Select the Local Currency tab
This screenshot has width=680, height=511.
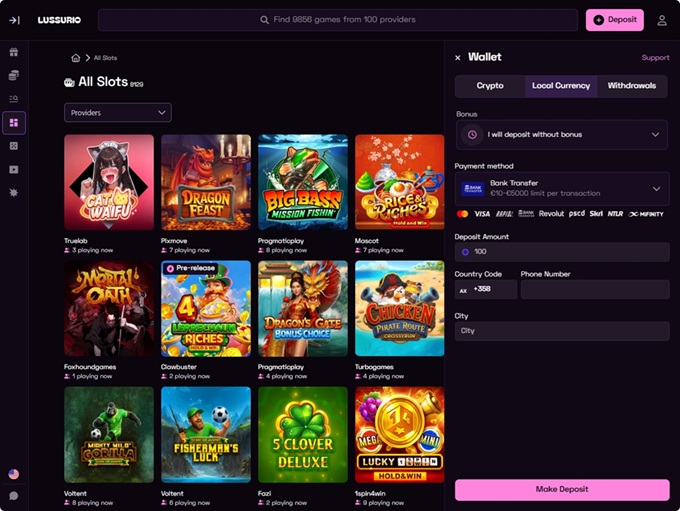[x=561, y=86]
